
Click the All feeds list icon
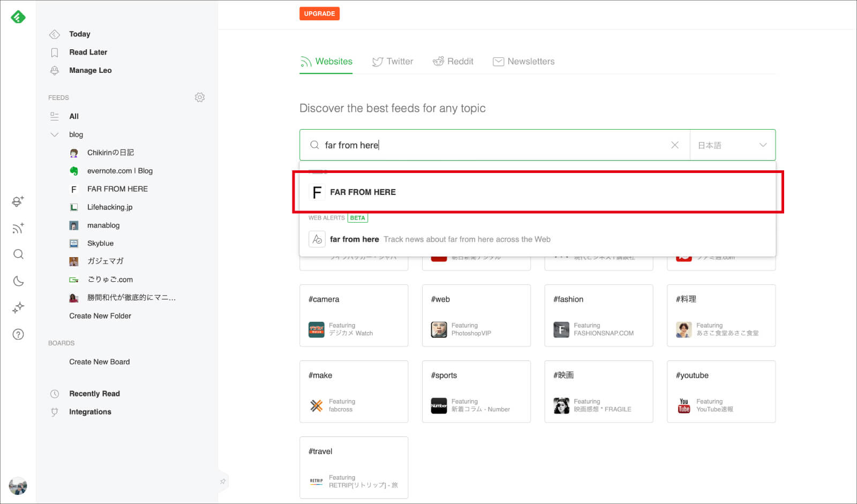[55, 116]
